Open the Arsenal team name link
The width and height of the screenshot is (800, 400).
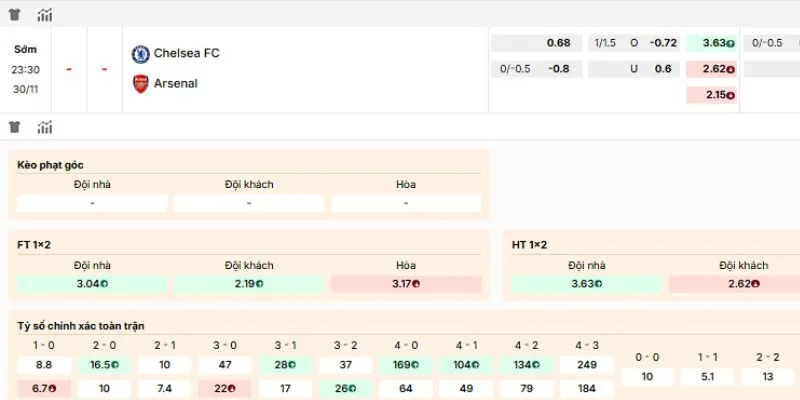pyautogui.click(x=176, y=84)
